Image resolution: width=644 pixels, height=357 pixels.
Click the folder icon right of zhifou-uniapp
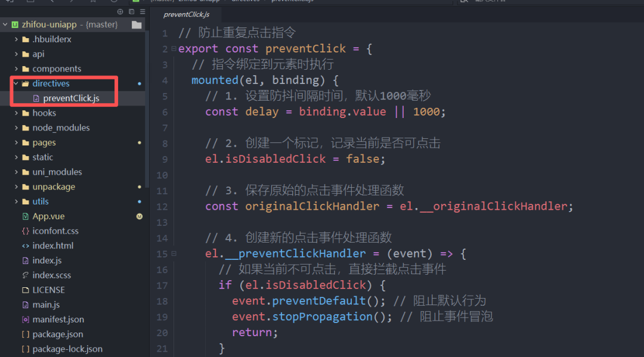(136, 24)
